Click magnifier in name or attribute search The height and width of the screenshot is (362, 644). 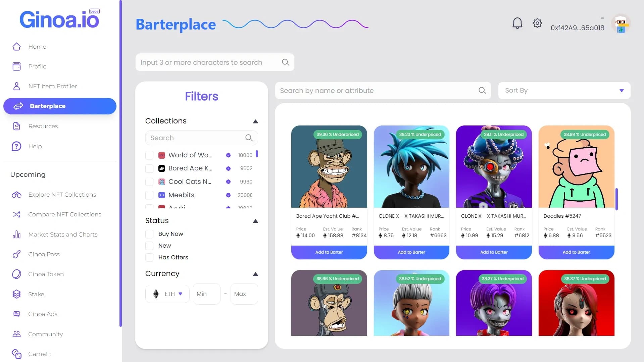pos(482,91)
